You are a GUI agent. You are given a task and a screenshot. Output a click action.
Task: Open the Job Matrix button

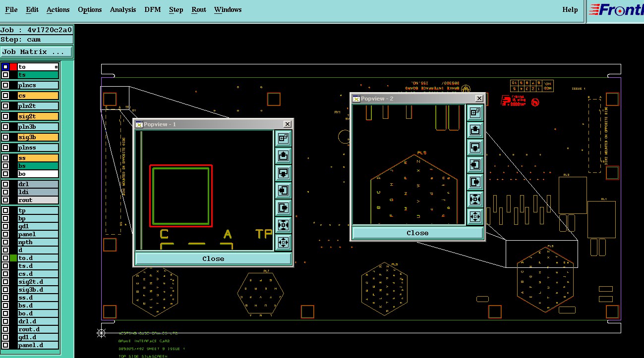(x=37, y=52)
